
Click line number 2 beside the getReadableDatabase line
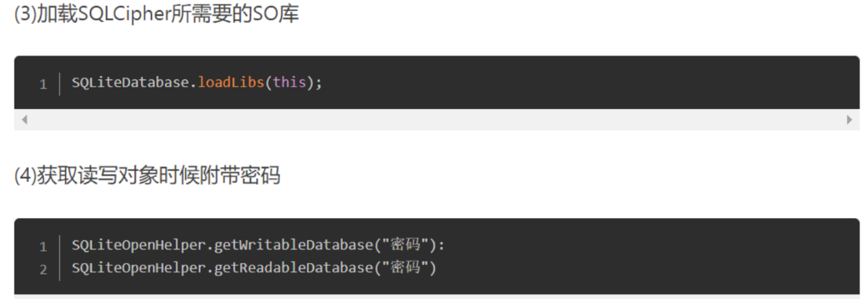[43, 269]
